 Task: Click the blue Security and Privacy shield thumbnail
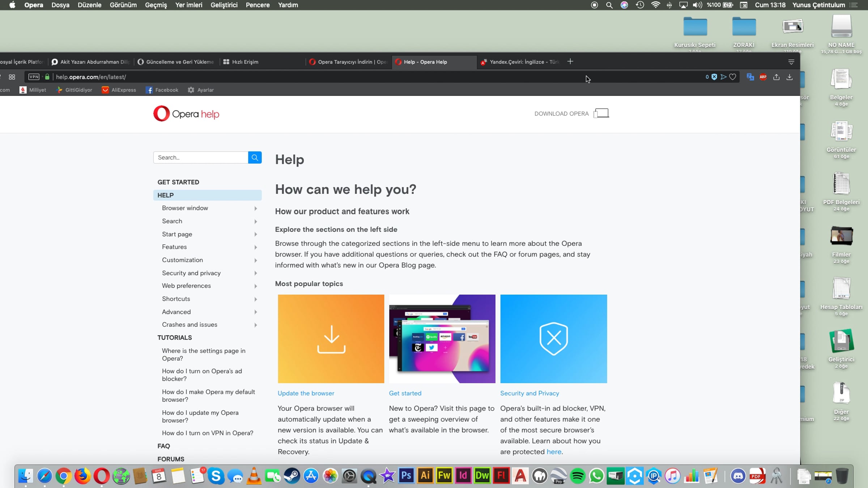[x=553, y=339]
